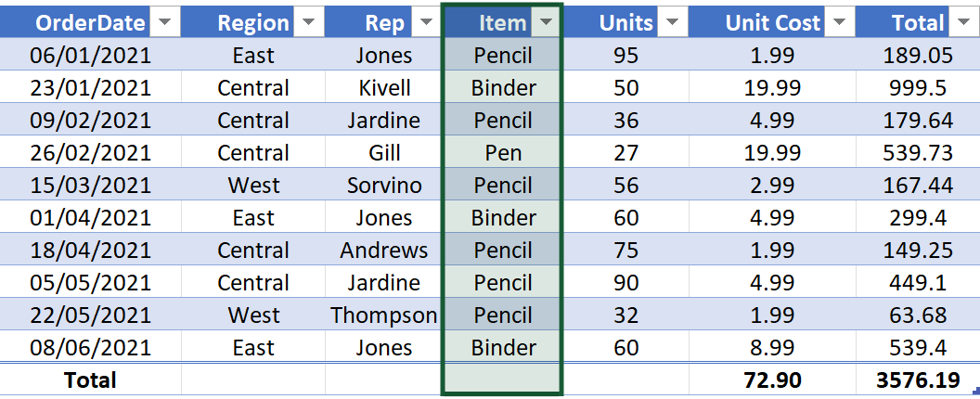Click the Sorvino cell
This screenshot has width=980, height=399.
[x=384, y=186]
